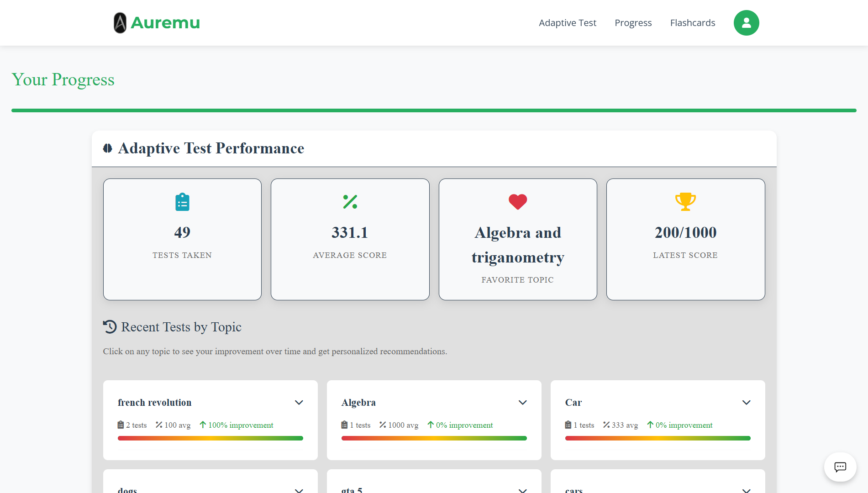The width and height of the screenshot is (868, 493).
Task: Go to Adaptive Test page
Action: coord(568,23)
